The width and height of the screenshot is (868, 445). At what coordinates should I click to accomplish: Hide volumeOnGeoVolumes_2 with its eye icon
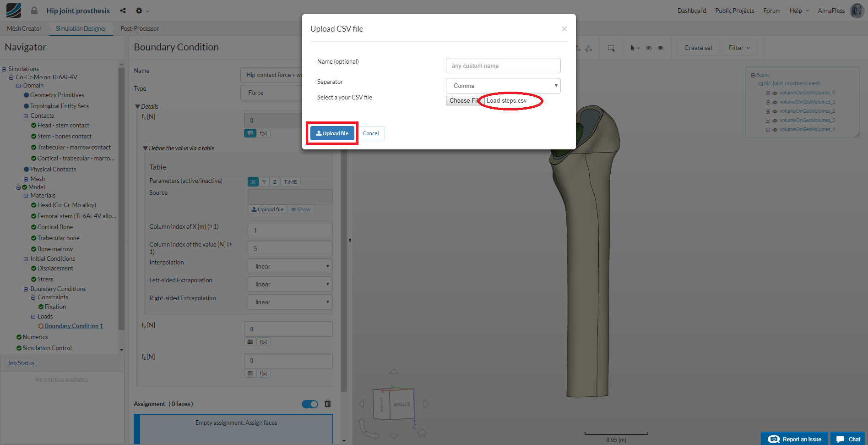coord(775,111)
